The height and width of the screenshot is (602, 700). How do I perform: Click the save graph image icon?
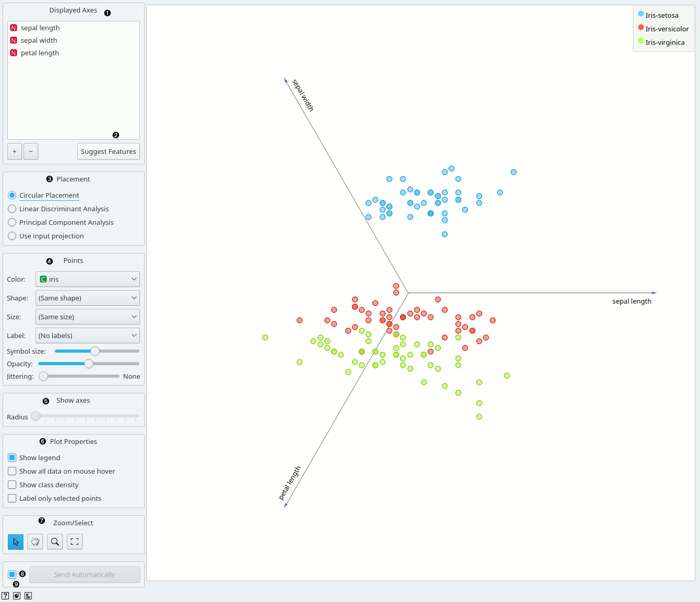(17, 596)
